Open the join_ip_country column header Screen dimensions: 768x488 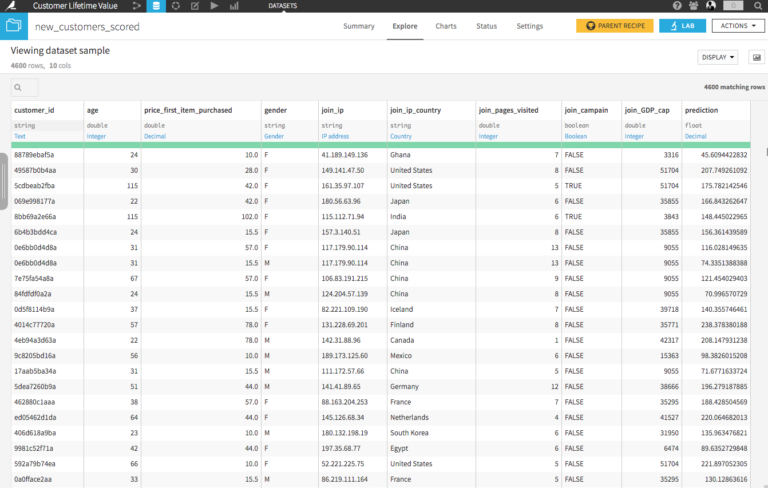click(415, 110)
